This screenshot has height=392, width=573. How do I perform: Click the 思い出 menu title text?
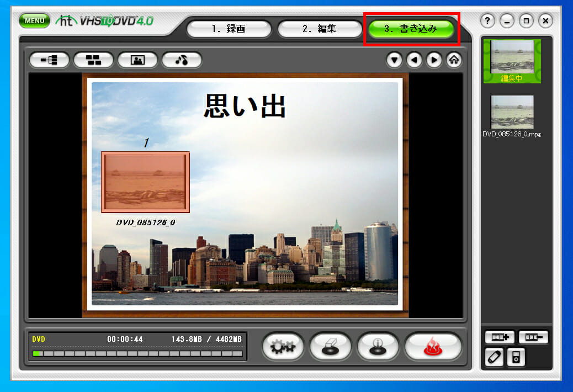[245, 106]
